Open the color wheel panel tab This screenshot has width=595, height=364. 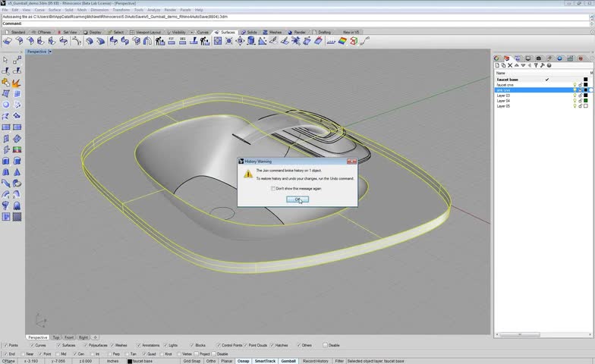tap(496, 58)
